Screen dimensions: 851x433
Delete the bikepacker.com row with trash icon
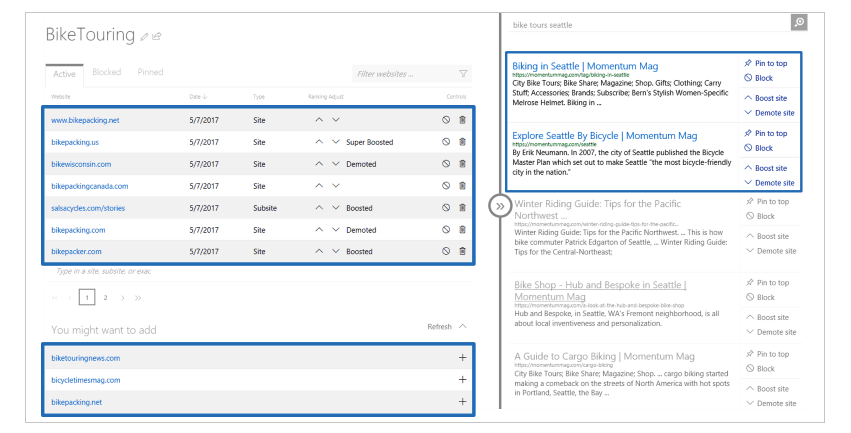tap(462, 252)
